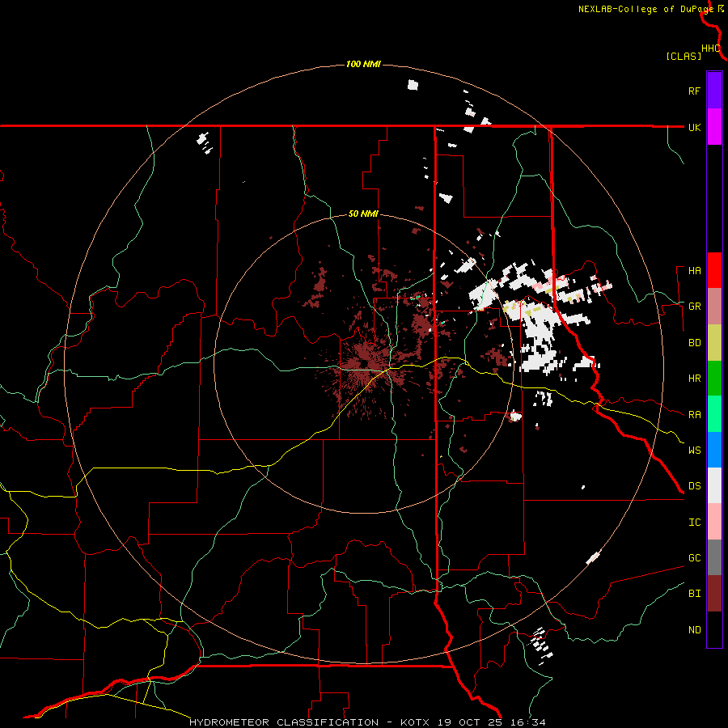This screenshot has width=728, height=728.
Task: Click the 'HYDROMETEOR CLASSIFICATION' caption text
Action: click(x=284, y=722)
